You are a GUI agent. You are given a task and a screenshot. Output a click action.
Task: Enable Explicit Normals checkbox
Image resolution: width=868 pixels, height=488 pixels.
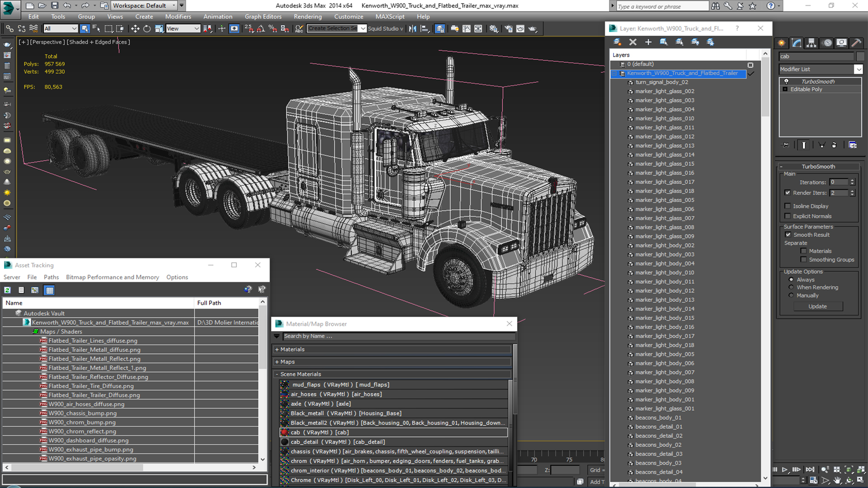tap(788, 216)
